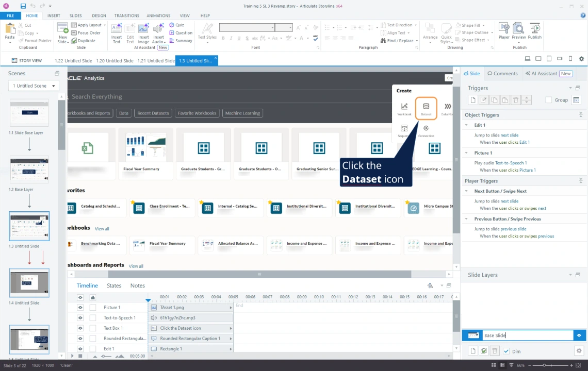The image size is (588, 371).
Task: Select mobile phone portrait view icon
Action: (570, 59)
